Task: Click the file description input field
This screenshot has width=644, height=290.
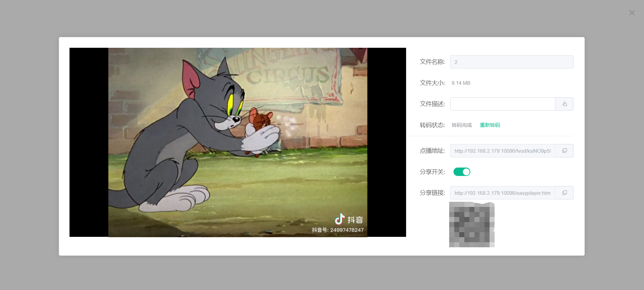Action: [503, 104]
